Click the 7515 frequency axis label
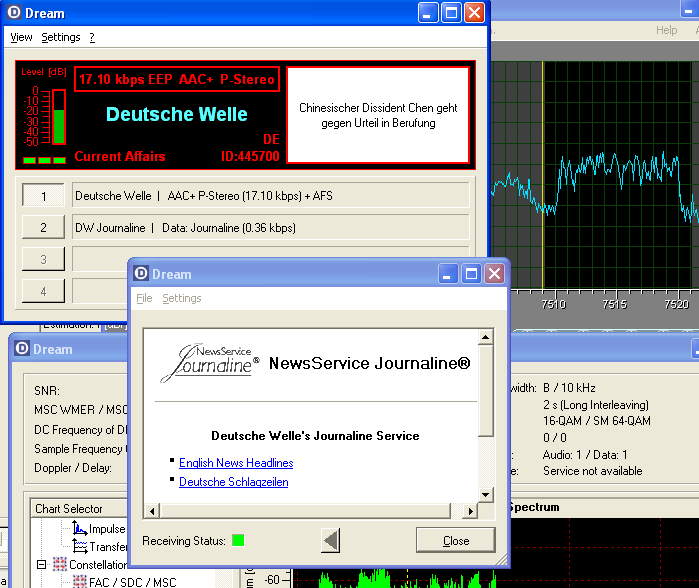This screenshot has height=588, width=699. coord(614,304)
